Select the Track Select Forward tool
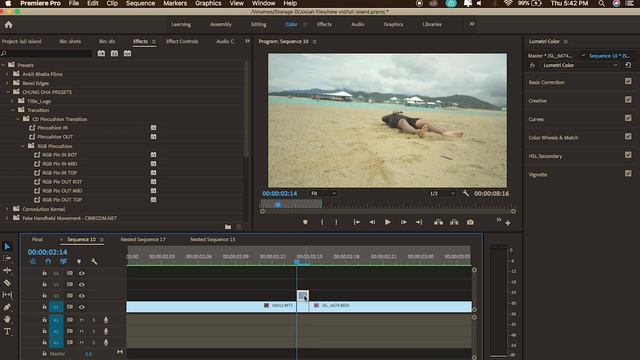The height and width of the screenshot is (360, 640). (x=7, y=258)
